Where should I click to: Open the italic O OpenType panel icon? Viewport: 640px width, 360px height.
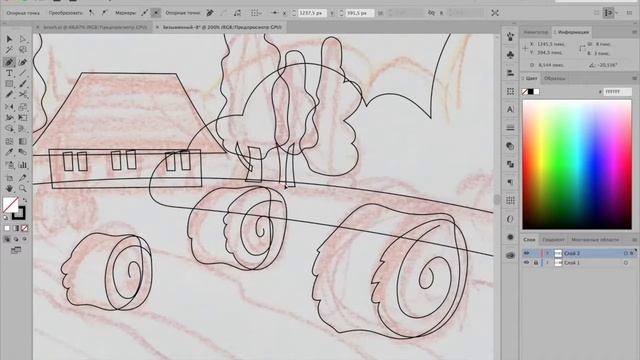click(510, 219)
